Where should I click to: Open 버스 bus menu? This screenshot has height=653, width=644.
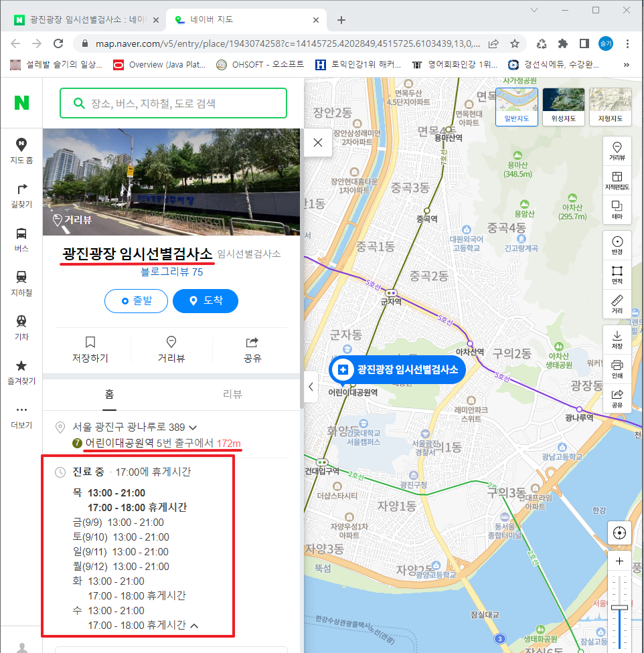point(21,240)
